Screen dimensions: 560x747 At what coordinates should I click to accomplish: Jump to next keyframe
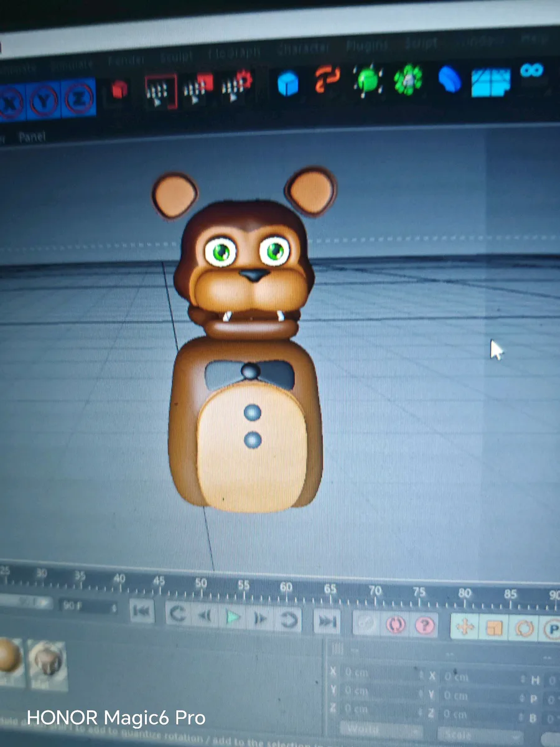pos(288,619)
